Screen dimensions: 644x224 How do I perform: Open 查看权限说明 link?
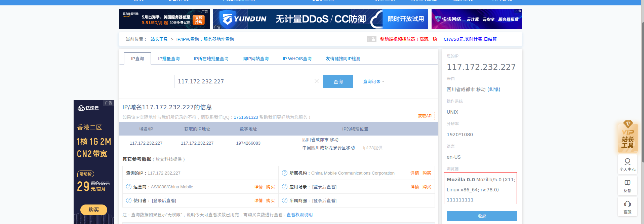pyautogui.click(x=299, y=215)
